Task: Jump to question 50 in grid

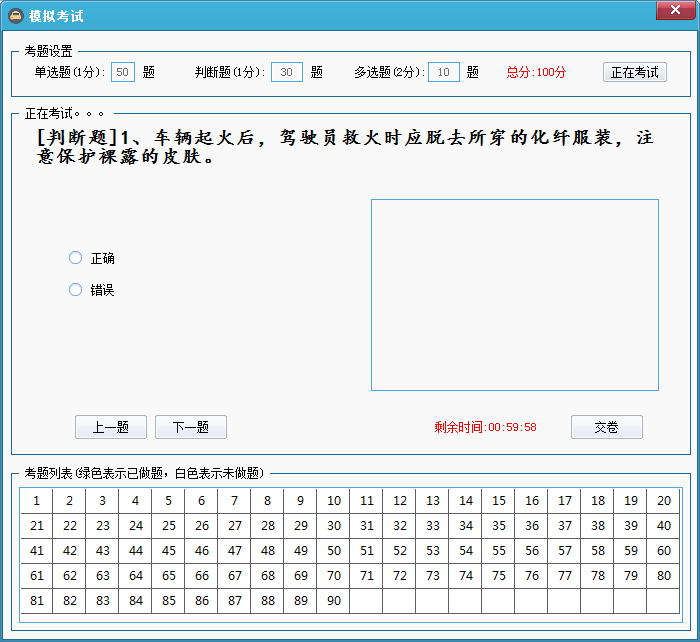Action: [x=334, y=551]
